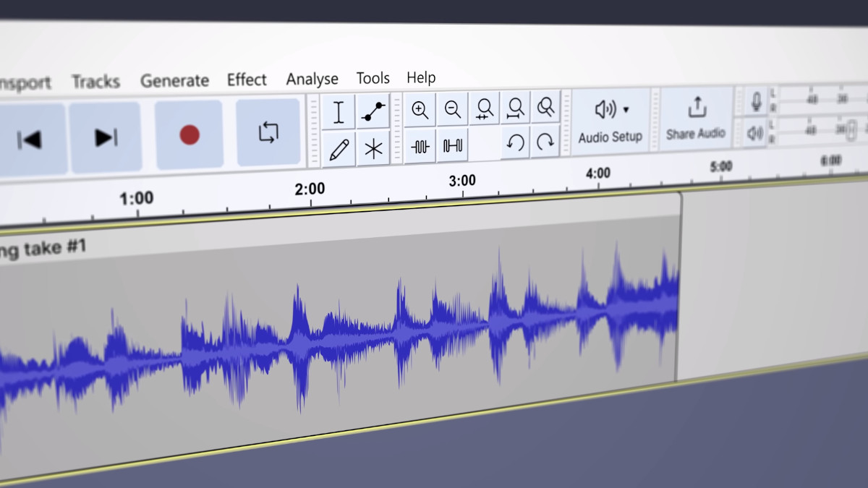This screenshot has height=488, width=868.
Task: Click the timeline at the 3:00 mark
Action: (462, 188)
